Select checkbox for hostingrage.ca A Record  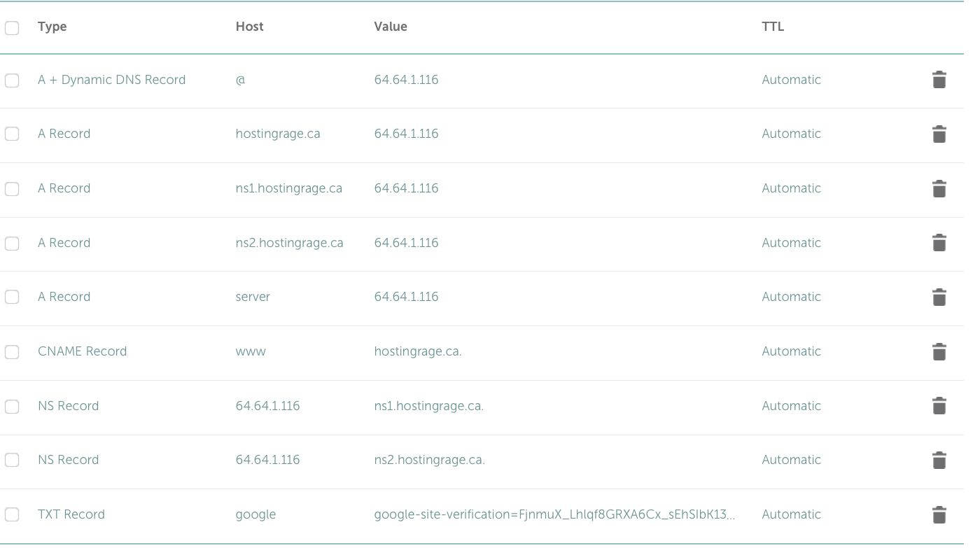coord(12,134)
